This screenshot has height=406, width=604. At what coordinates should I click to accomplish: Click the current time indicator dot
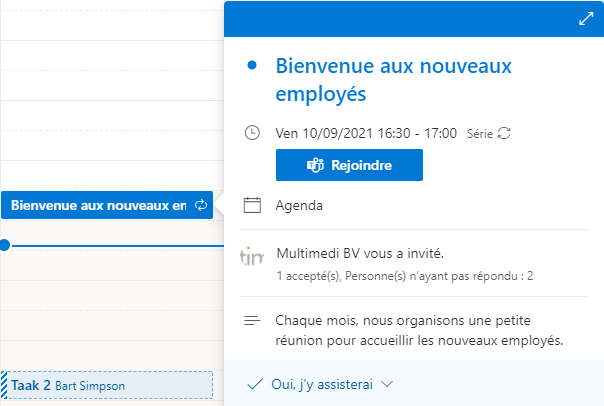point(5,245)
